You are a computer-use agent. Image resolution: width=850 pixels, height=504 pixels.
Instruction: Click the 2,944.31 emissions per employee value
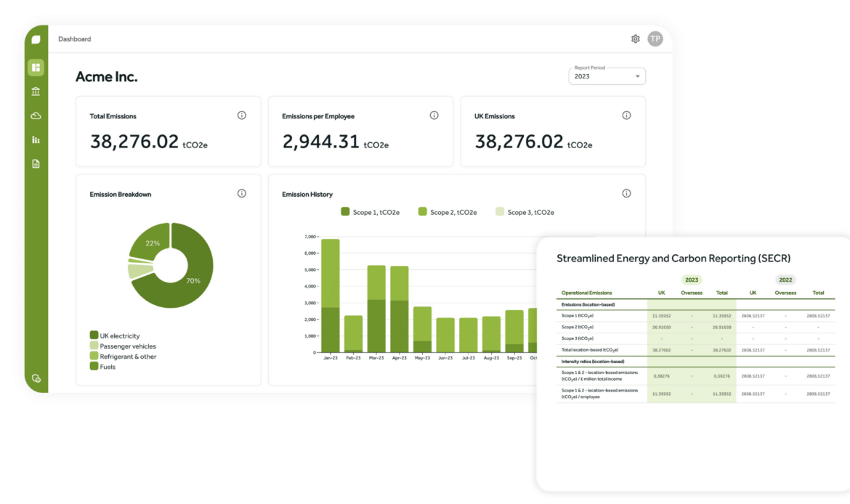click(x=321, y=142)
